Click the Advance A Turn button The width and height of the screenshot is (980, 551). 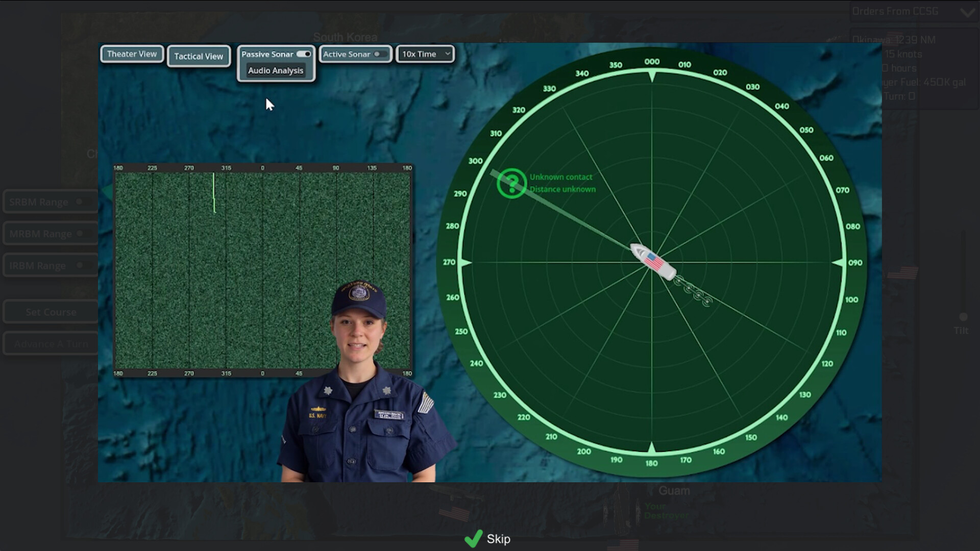pyautogui.click(x=51, y=343)
